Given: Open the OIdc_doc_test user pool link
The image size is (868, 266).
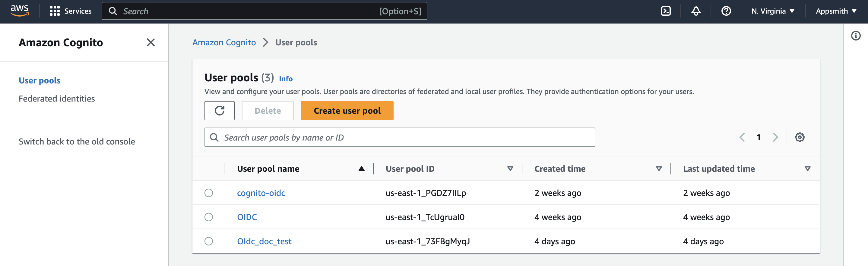Looking at the screenshot, I should pos(264,241).
